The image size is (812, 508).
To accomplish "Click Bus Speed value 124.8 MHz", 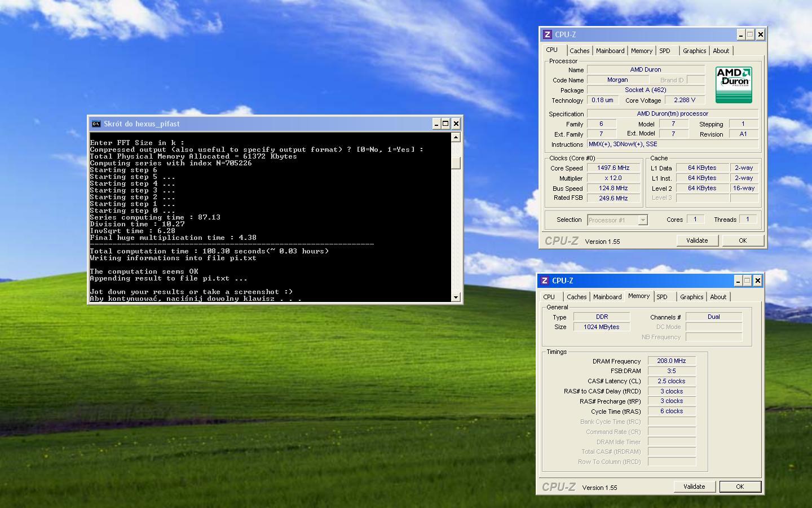I will point(613,188).
